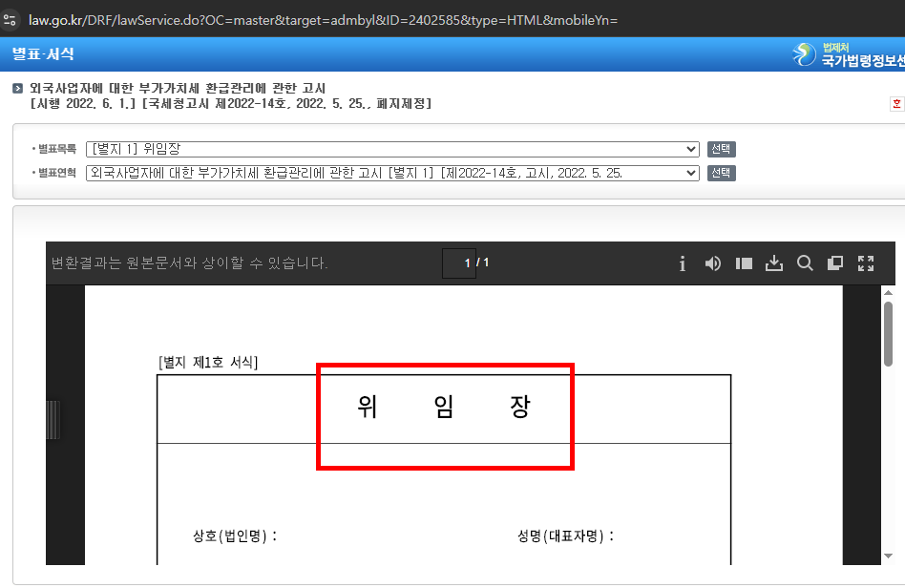This screenshot has height=588, width=905.
Task: Click the copy pages icon in the toolbar
Action: (834, 263)
